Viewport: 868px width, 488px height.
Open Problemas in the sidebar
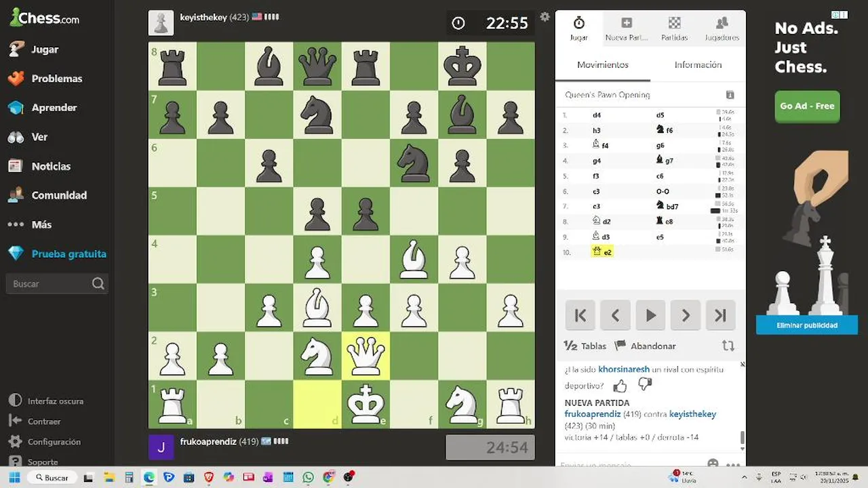click(x=45, y=79)
